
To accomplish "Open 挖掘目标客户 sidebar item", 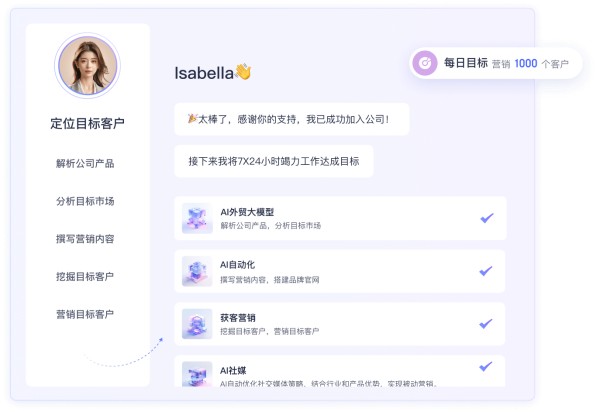I will (x=85, y=277).
